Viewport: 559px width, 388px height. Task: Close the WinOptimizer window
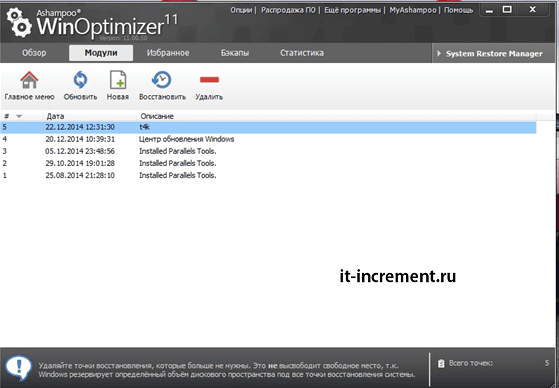point(532,10)
